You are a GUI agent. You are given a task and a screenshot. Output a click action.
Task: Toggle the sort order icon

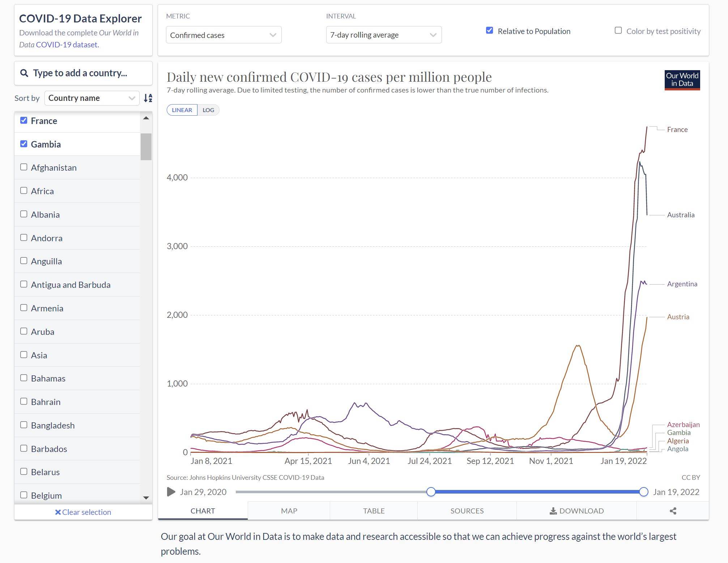[x=148, y=98]
